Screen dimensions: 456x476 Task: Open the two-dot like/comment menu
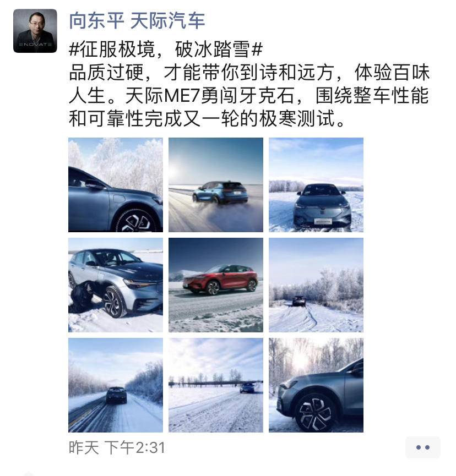click(422, 447)
